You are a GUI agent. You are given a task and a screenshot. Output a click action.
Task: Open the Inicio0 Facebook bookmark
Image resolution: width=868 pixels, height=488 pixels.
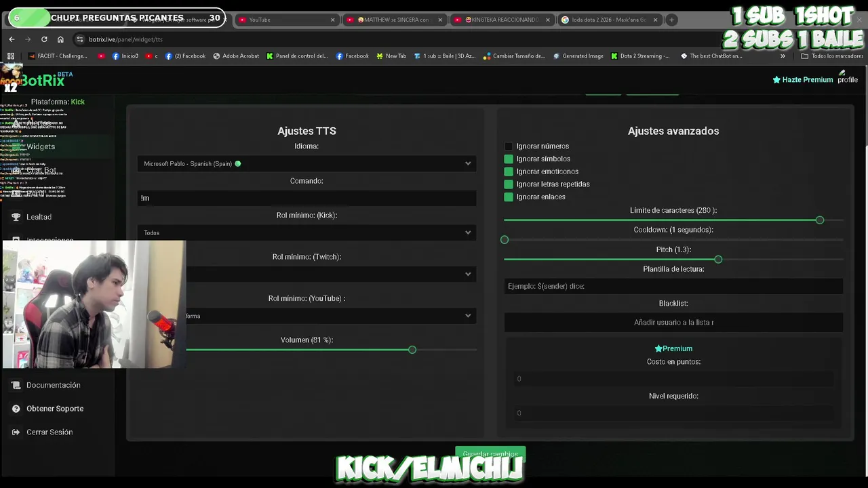pos(125,56)
